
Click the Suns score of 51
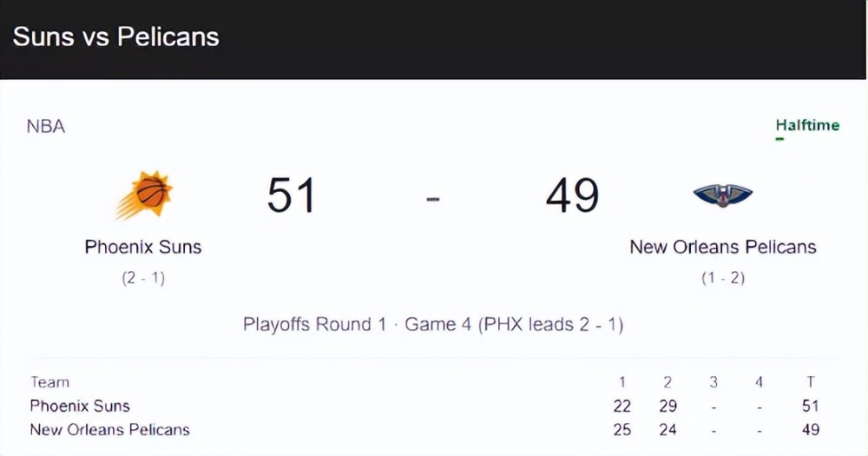click(x=291, y=195)
